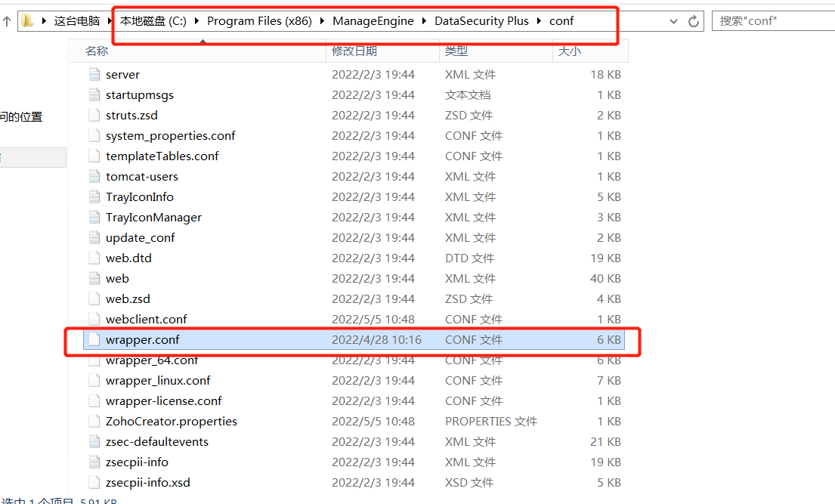This screenshot has height=504, width=835.
Task: Click the wrapper.conf file icon
Action: point(94,340)
